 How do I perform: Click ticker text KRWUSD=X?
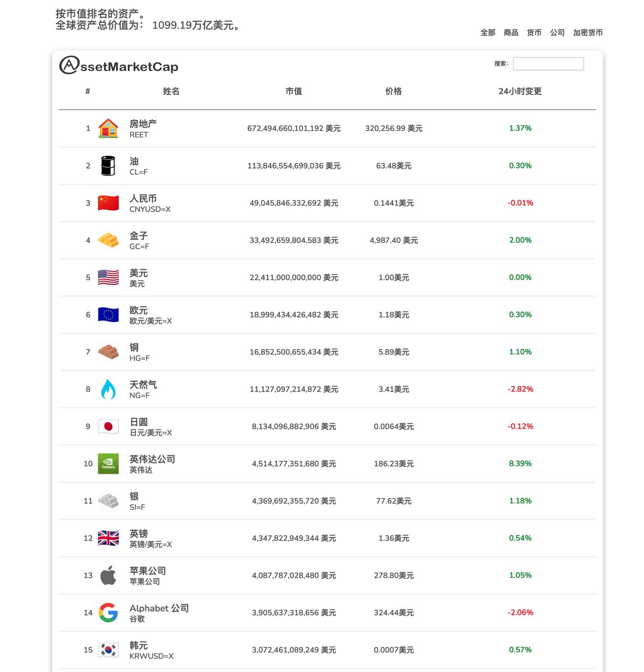[151, 656]
